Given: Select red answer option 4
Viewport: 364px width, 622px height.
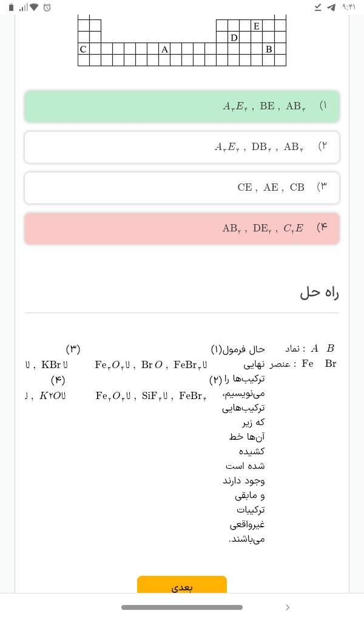Looking at the screenshot, I should (x=182, y=228).
